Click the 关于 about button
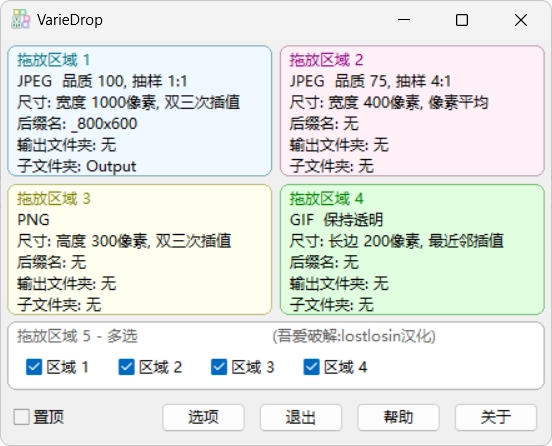Image resolution: width=552 pixels, height=446 pixels. (x=496, y=417)
